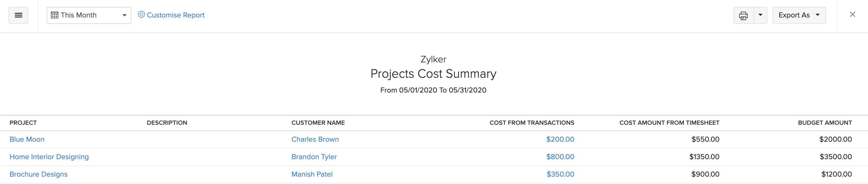Open the $800.00 transaction cost for Home Interior Designing
Screen dimensions: 868x184
561,157
